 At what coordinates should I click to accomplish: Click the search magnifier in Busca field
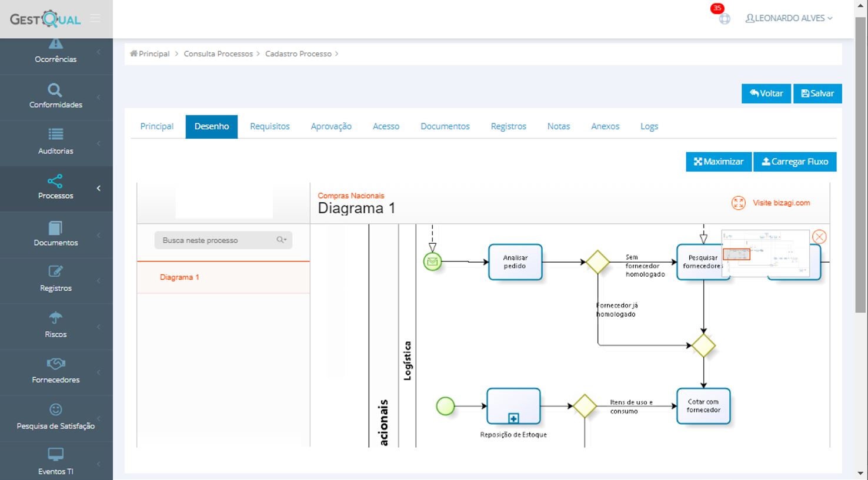pyautogui.click(x=282, y=240)
